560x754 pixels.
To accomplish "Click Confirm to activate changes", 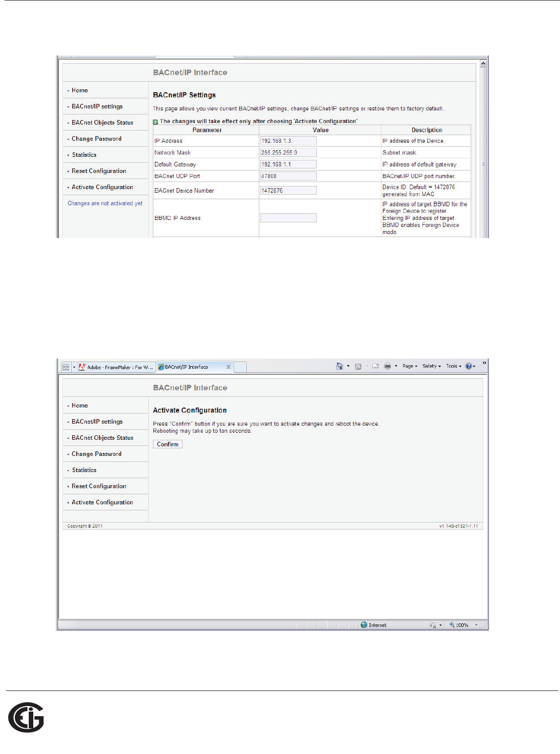I will pyautogui.click(x=167, y=444).
